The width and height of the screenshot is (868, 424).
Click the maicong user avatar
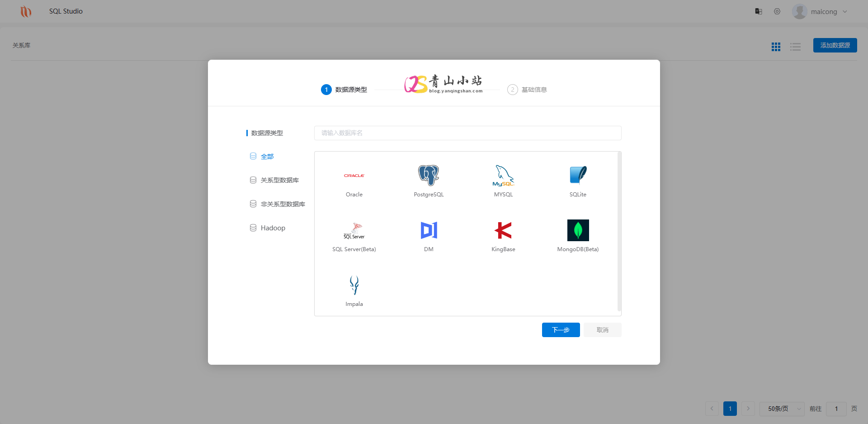tap(800, 11)
